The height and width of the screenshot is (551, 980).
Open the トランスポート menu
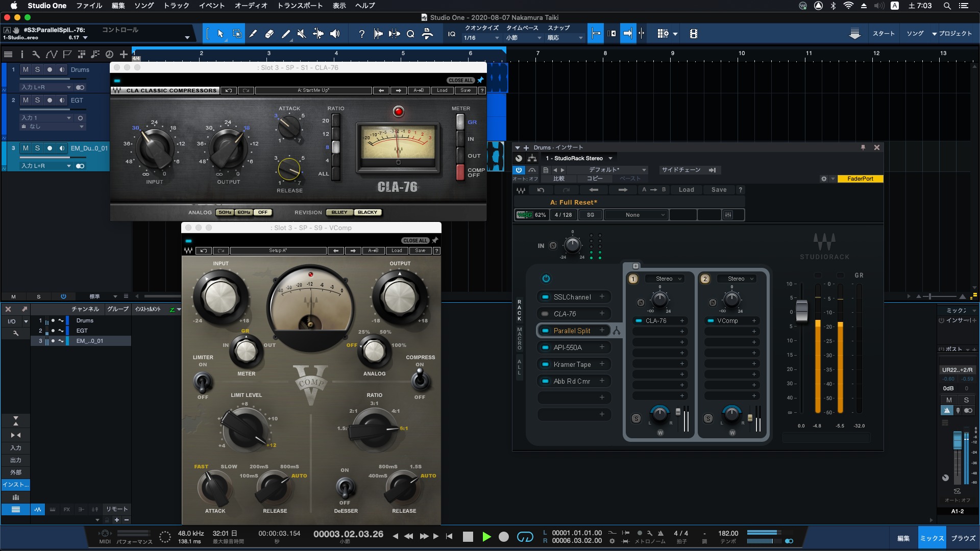click(300, 6)
